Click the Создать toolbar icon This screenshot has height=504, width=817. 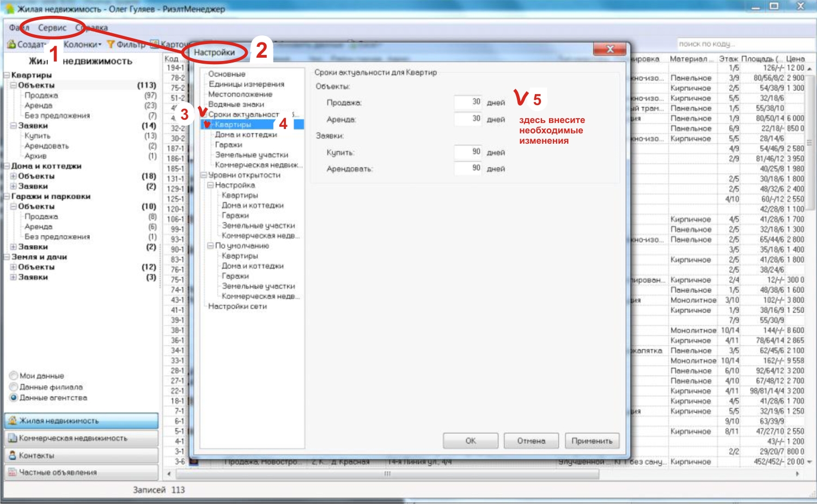[x=11, y=44]
